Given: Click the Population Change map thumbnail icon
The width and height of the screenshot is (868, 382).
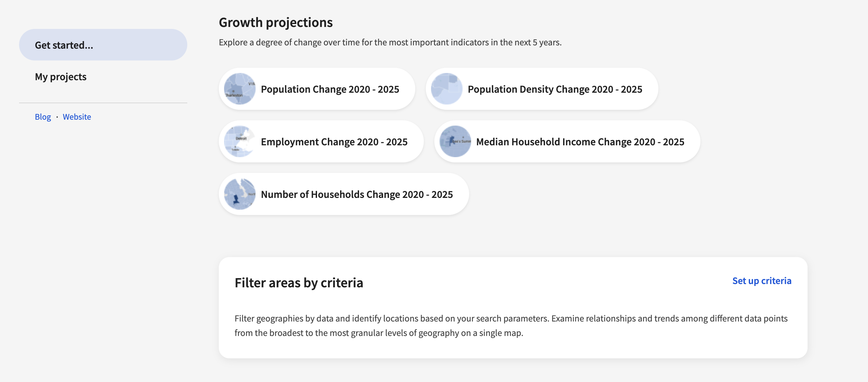Looking at the screenshot, I should [x=240, y=89].
